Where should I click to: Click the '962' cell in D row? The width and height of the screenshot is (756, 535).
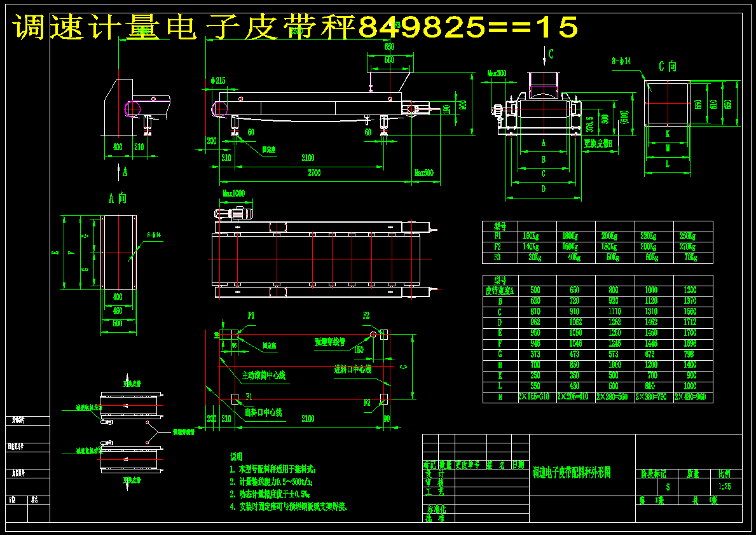pos(535,323)
